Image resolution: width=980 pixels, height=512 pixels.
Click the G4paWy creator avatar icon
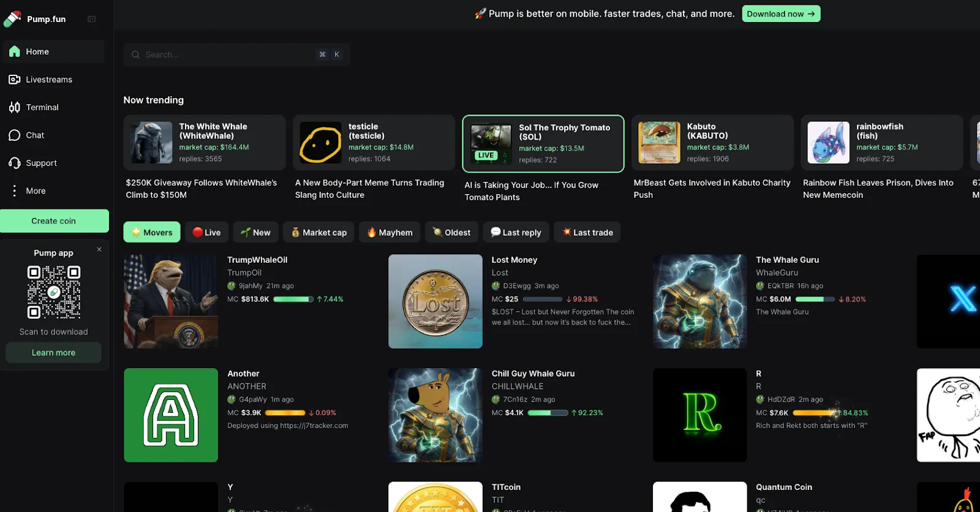coord(232,399)
